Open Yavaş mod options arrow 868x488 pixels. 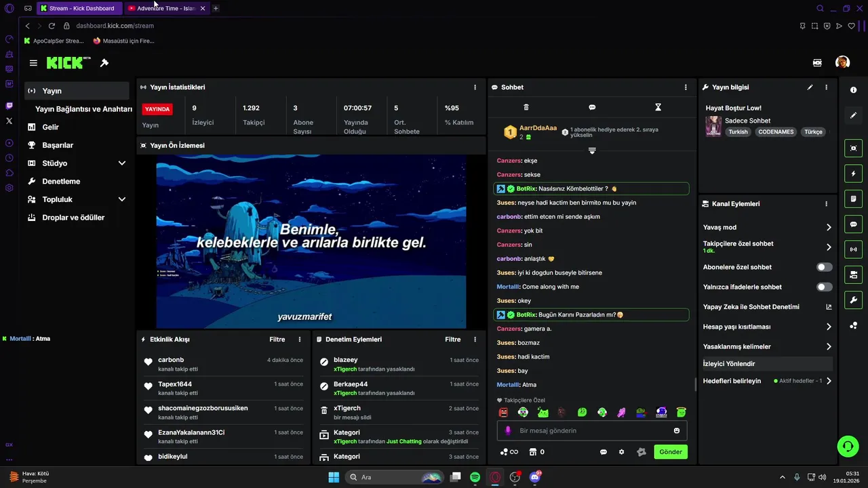829,227
